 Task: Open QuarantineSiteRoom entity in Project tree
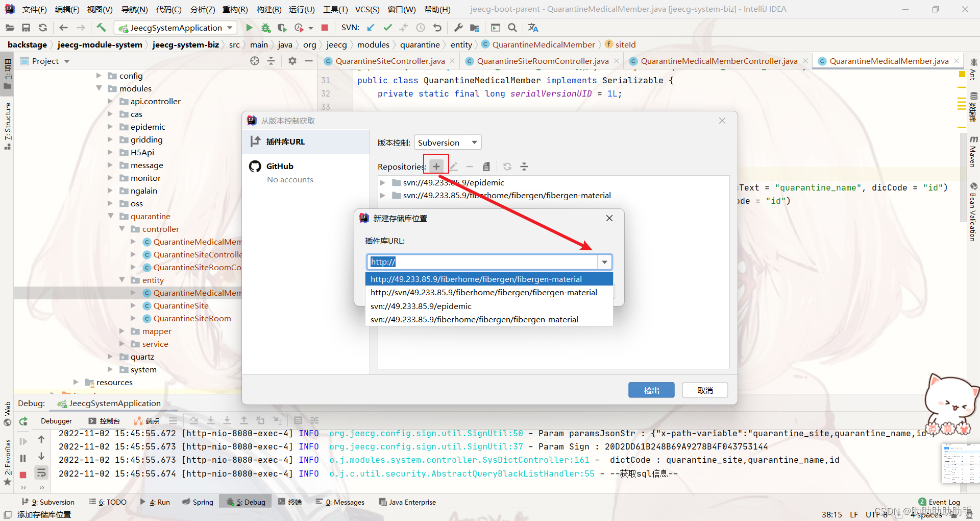pos(192,318)
